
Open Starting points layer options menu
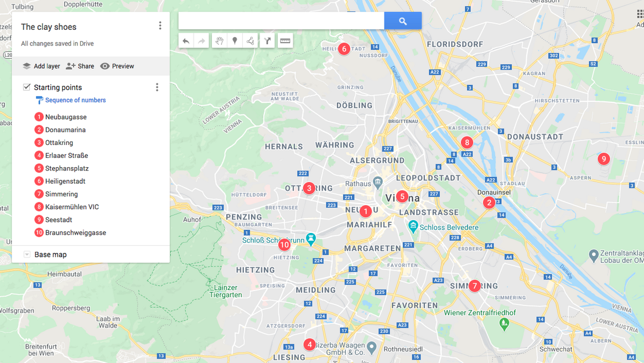pyautogui.click(x=157, y=87)
